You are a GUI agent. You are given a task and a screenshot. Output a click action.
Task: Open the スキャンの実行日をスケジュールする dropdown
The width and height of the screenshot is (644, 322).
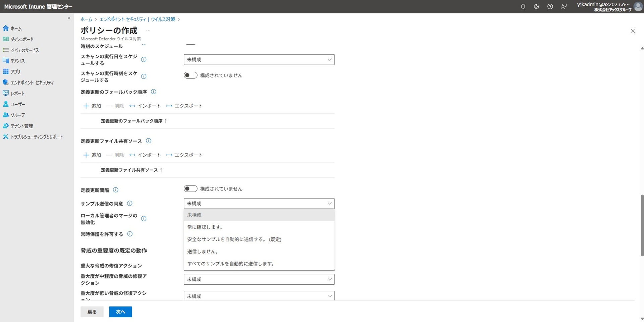(x=259, y=59)
